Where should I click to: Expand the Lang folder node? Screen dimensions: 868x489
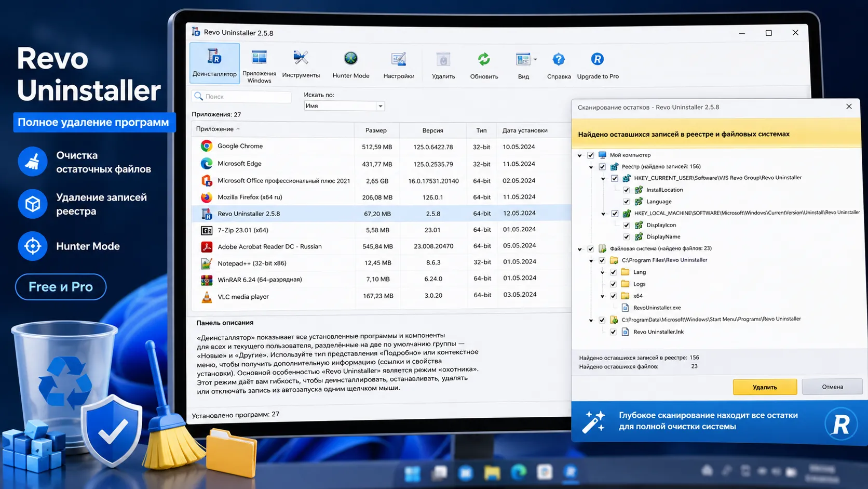tap(603, 272)
